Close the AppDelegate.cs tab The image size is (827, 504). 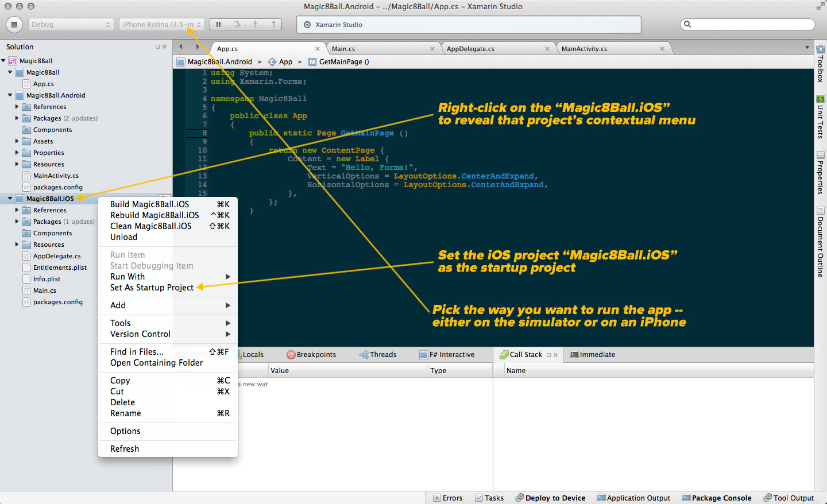click(547, 49)
